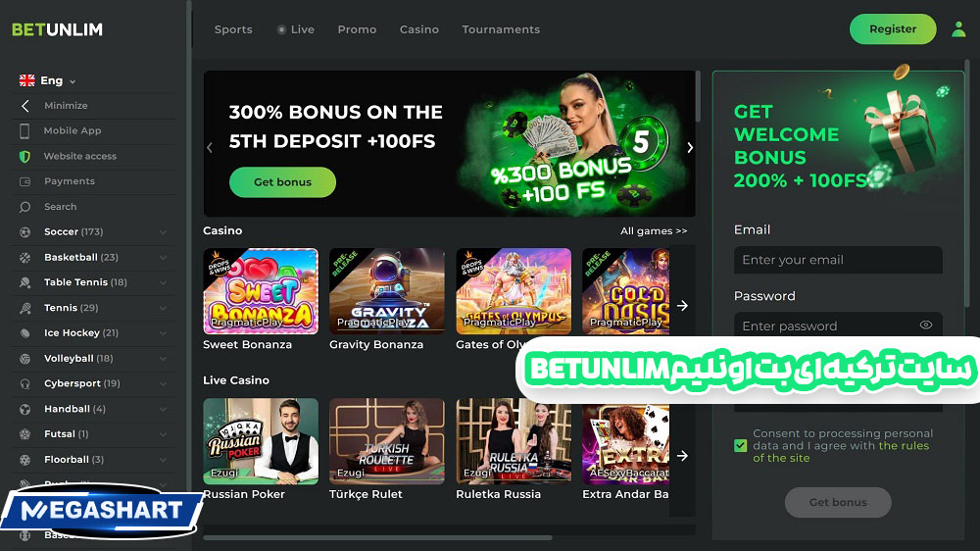Image resolution: width=980 pixels, height=551 pixels.
Task: Expand the Basketball category chevron
Action: pyautogui.click(x=163, y=258)
